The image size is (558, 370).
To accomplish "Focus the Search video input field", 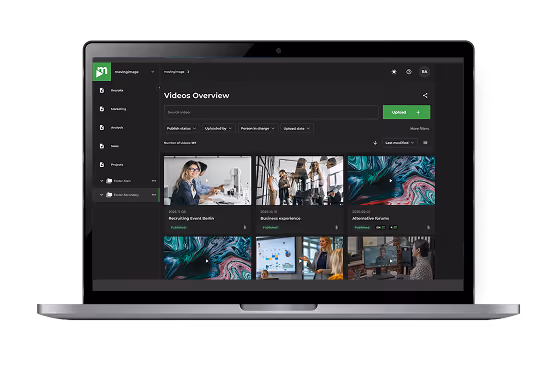I will (x=271, y=112).
